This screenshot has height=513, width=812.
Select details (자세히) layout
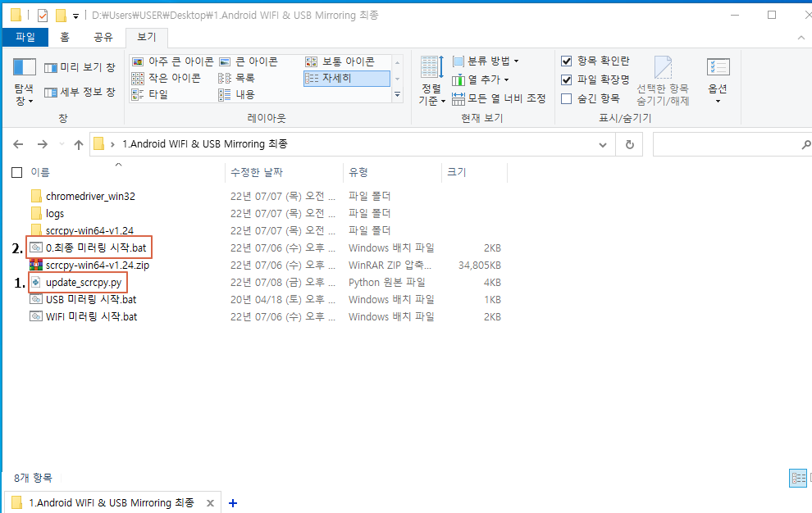[346, 78]
